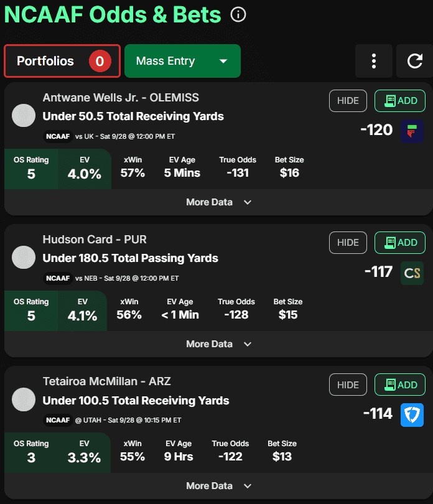Expand More Data for Antwane Wells Jr.
The width and height of the screenshot is (433, 504).
(218, 202)
